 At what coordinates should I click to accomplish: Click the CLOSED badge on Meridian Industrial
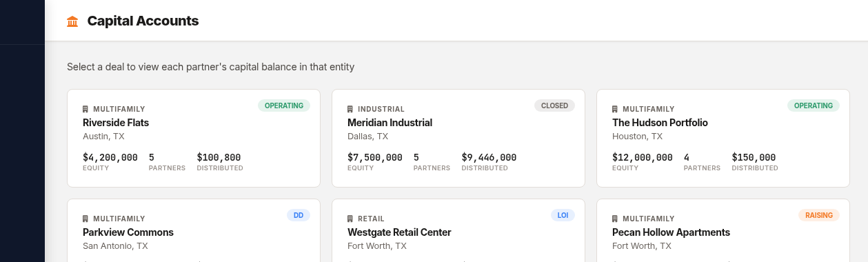[x=554, y=105]
